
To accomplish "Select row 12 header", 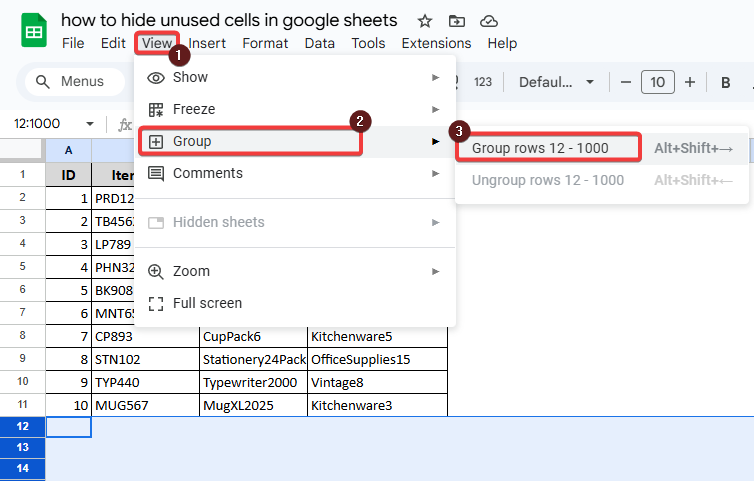I will point(22,427).
